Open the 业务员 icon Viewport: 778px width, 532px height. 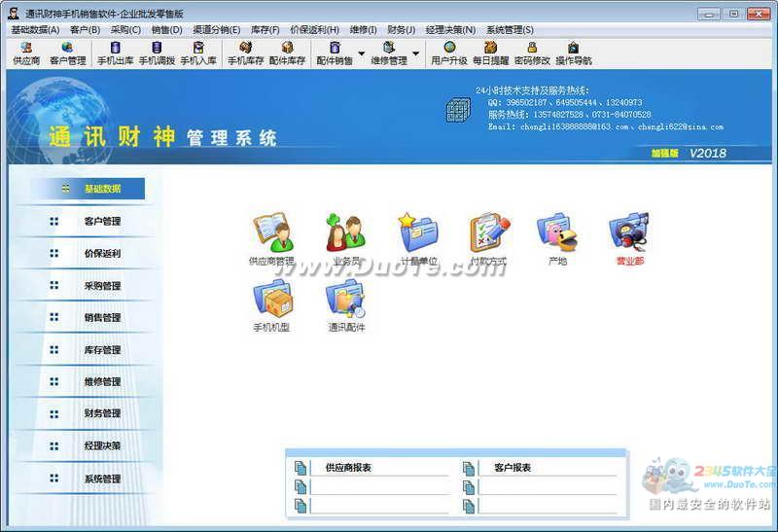point(346,238)
